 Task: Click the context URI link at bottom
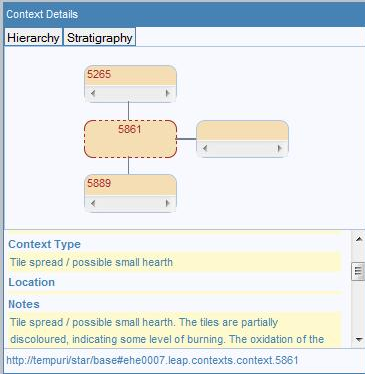152,360
